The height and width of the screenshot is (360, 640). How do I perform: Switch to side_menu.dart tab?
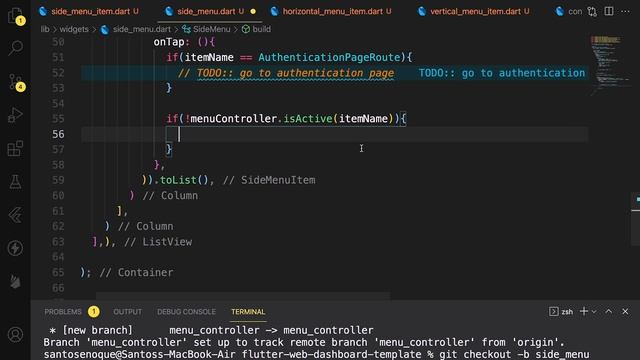[210, 11]
